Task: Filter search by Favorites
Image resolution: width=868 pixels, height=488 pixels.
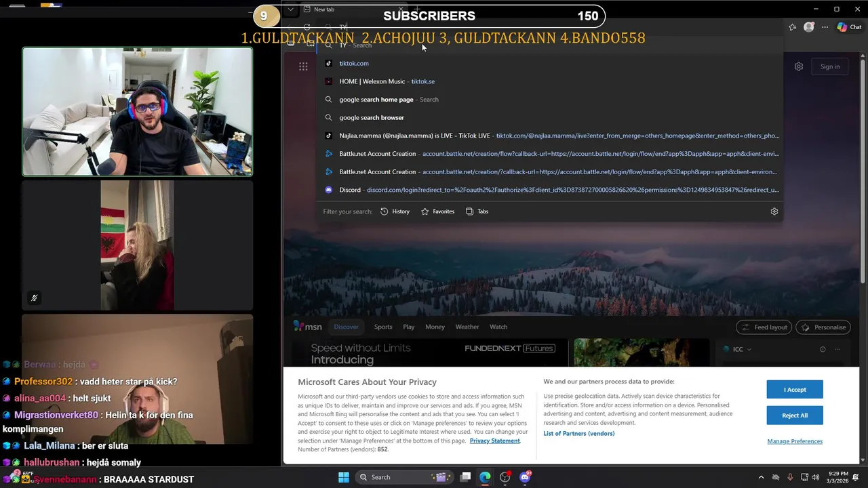Action: pos(437,211)
